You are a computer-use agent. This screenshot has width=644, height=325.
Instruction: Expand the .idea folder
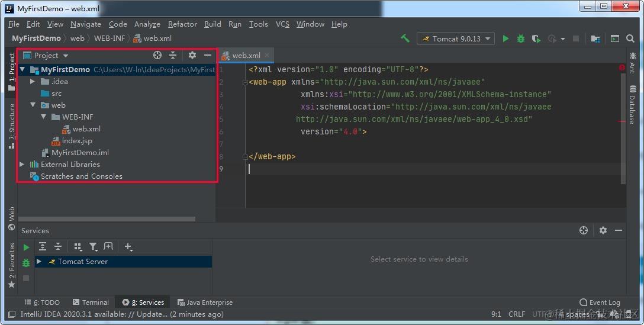coord(33,81)
